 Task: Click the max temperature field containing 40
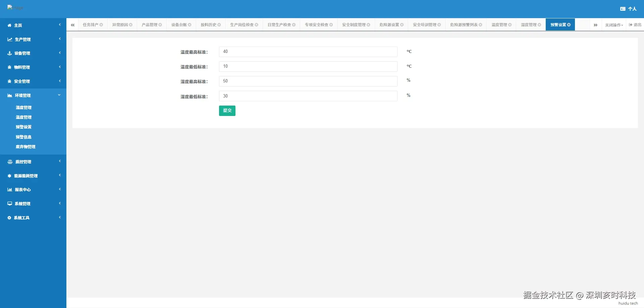pyautogui.click(x=308, y=52)
